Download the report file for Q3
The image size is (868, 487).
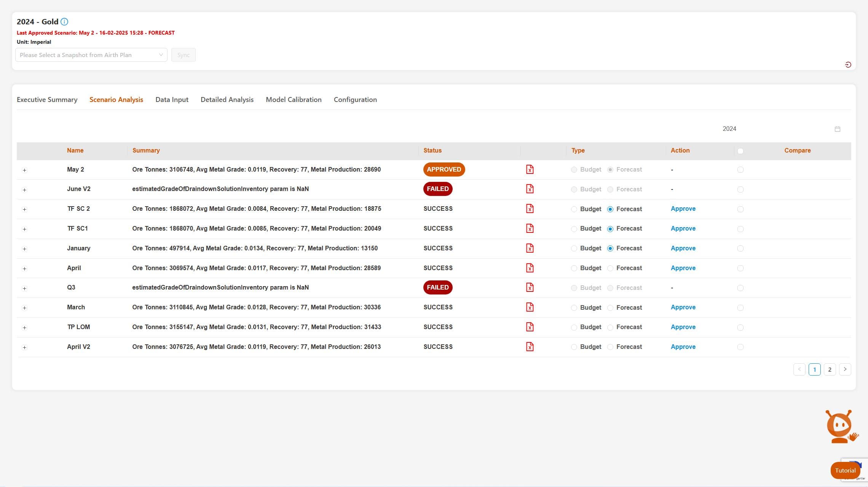[530, 287]
